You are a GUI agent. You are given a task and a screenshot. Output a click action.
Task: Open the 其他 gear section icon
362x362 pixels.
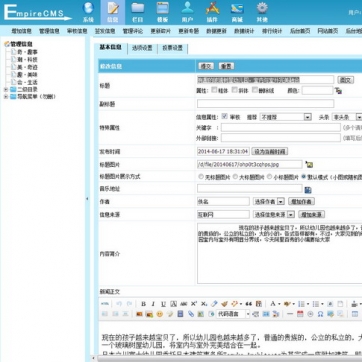[262, 12]
